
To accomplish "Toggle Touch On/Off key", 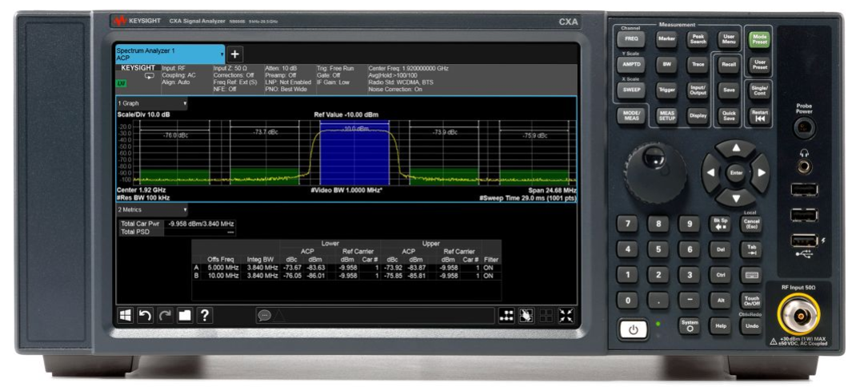I will point(751,300).
